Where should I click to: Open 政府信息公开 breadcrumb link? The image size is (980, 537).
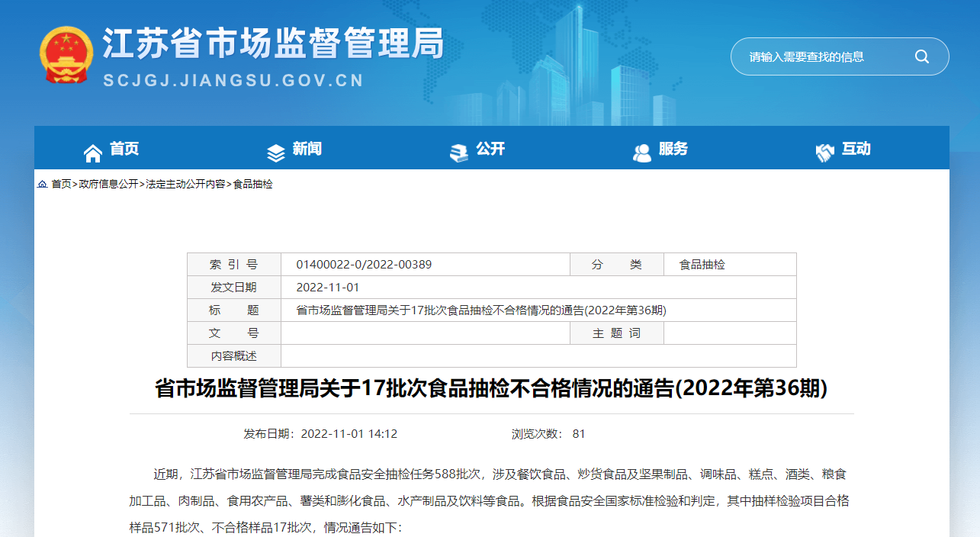coord(109,184)
